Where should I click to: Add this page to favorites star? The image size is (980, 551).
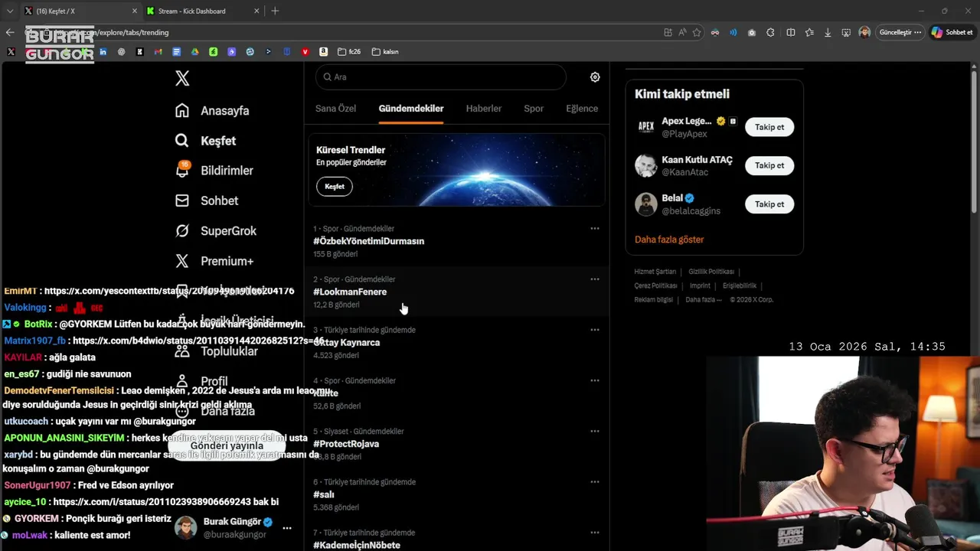pyautogui.click(x=697, y=32)
